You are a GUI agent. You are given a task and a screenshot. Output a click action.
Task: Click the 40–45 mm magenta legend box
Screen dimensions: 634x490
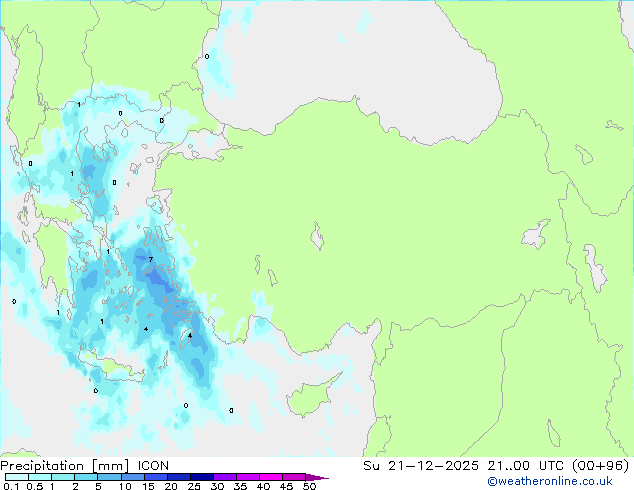pyautogui.click(x=271, y=477)
